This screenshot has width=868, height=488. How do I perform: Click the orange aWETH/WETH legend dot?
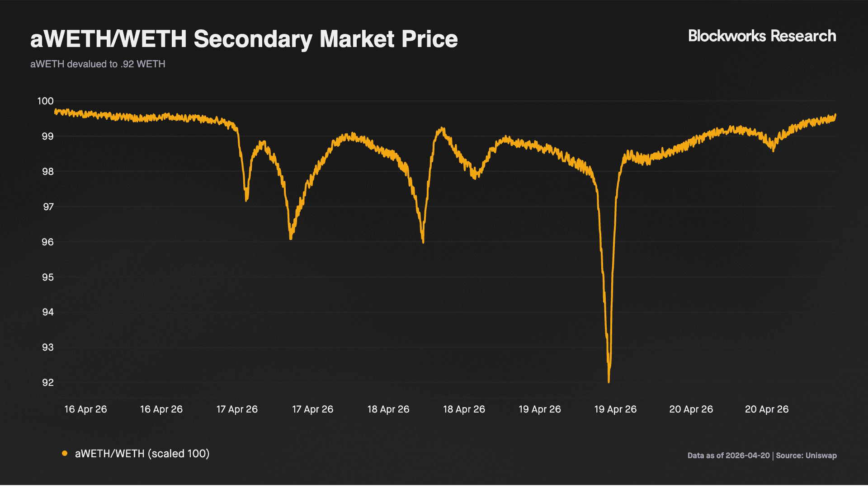click(65, 453)
